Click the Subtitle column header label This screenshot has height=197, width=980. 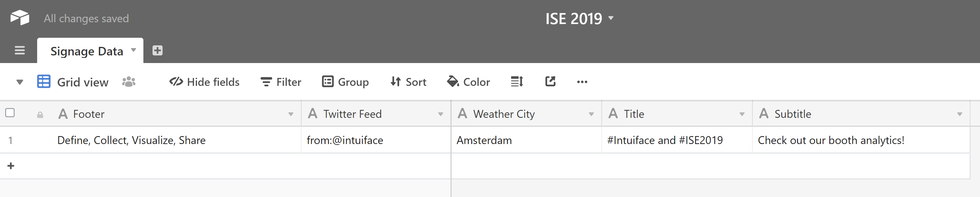(x=793, y=114)
